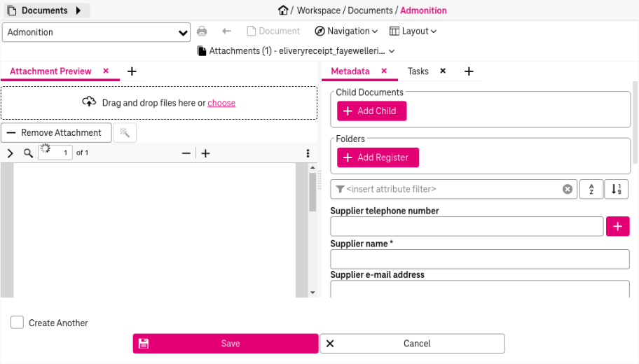
Task: Click the magic wand icon beside Remove Attachment
Action: coord(125,133)
